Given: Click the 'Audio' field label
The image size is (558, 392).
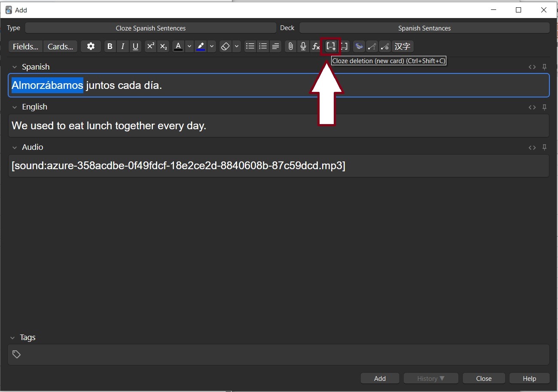Looking at the screenshot, I should [x=33, y=147].
